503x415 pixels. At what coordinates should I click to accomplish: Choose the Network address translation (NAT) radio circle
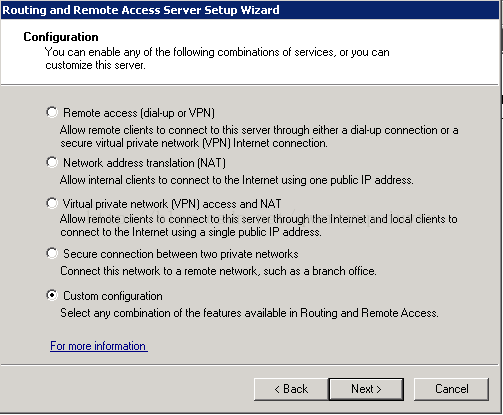point(52,162)
